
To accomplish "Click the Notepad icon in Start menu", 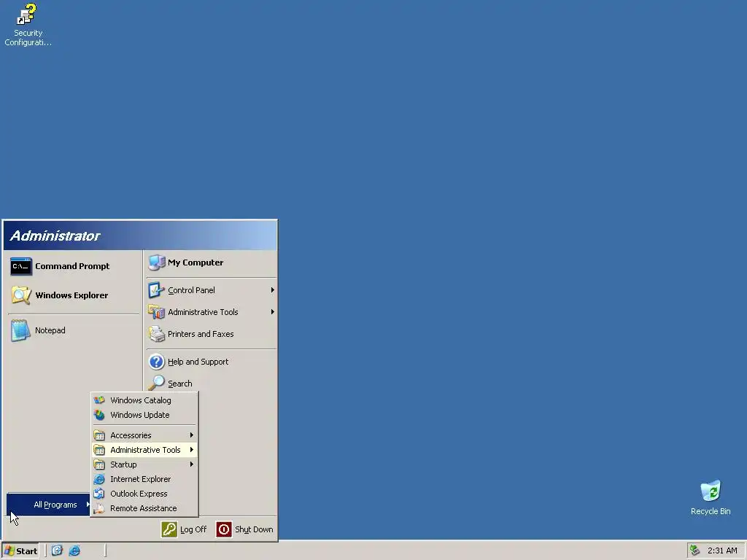I will point(20,330).
